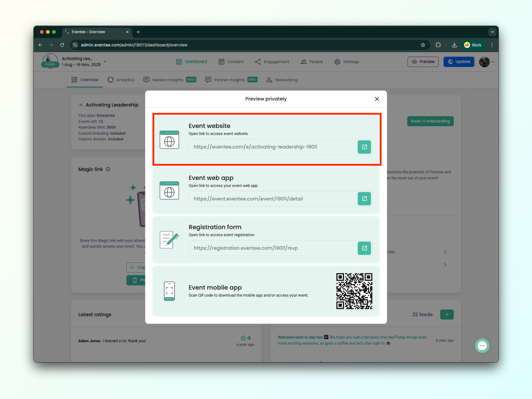Add a new feed with plus button
The image size is (532, 399).
(447, 315)
